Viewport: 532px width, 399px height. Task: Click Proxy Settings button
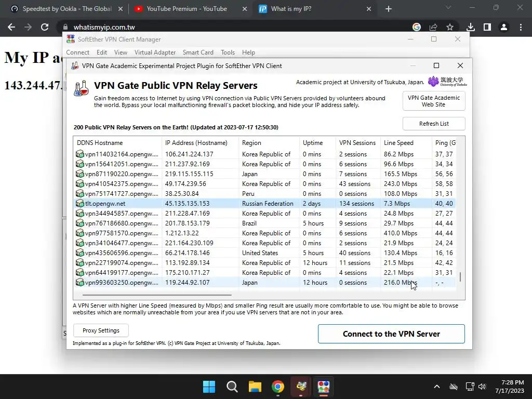coord(101,330)
